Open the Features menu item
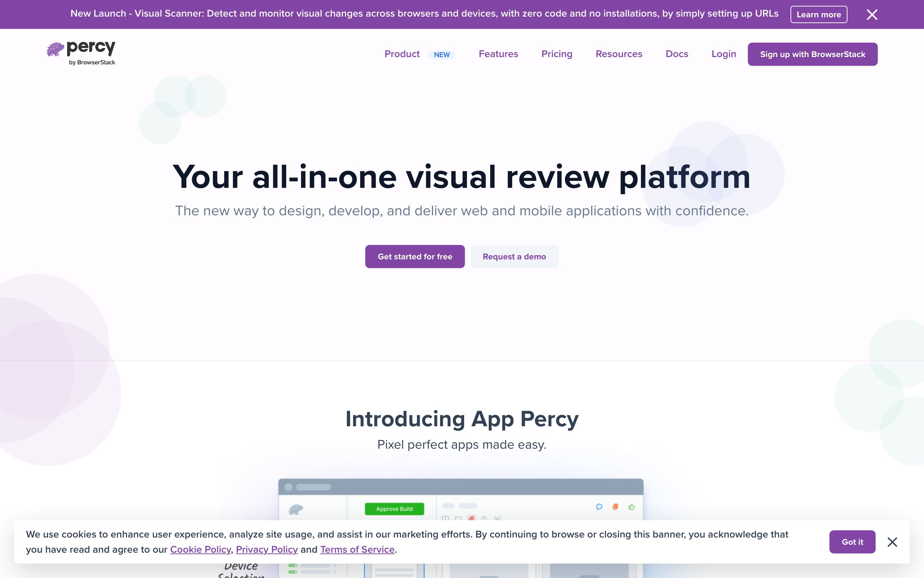 pos(498,54)
